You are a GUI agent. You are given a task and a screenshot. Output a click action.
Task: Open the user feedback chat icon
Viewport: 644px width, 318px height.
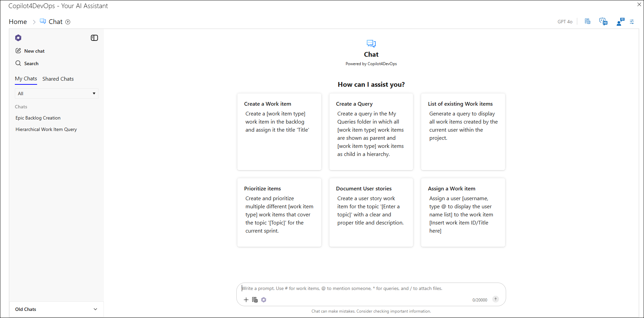point(620,22)
